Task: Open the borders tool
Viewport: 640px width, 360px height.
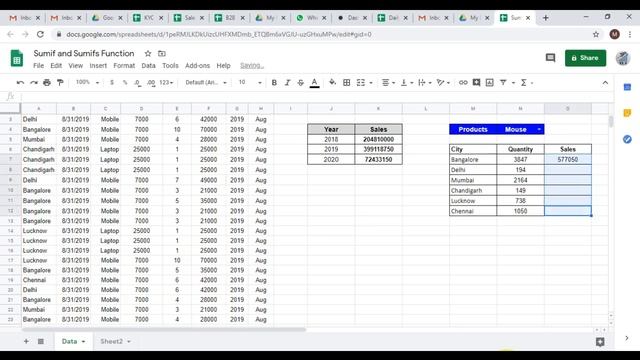Action: [x=347, y=83]
